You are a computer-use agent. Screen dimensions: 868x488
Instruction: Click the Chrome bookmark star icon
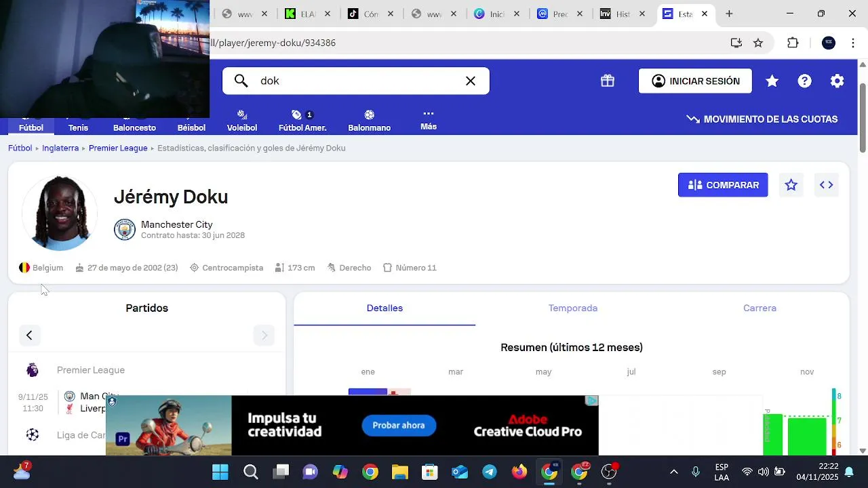pyautogui.click(x=758, y=43)
